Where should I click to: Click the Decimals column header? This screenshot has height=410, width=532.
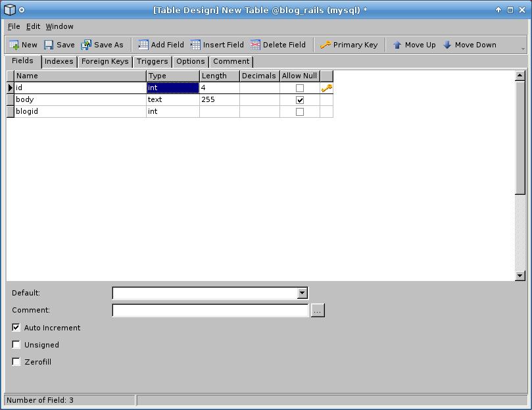coord(260,76)
